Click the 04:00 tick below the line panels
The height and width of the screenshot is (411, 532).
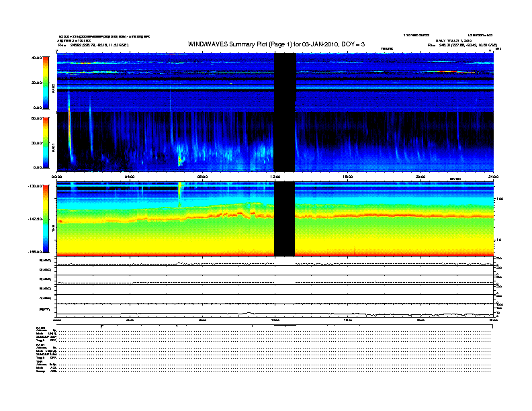[x=130, y=320]
